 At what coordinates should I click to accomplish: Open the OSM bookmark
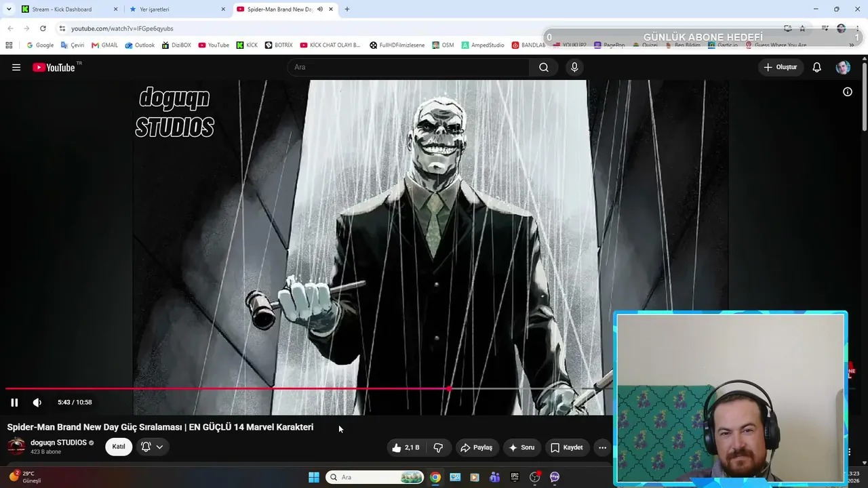coord(443,45)
